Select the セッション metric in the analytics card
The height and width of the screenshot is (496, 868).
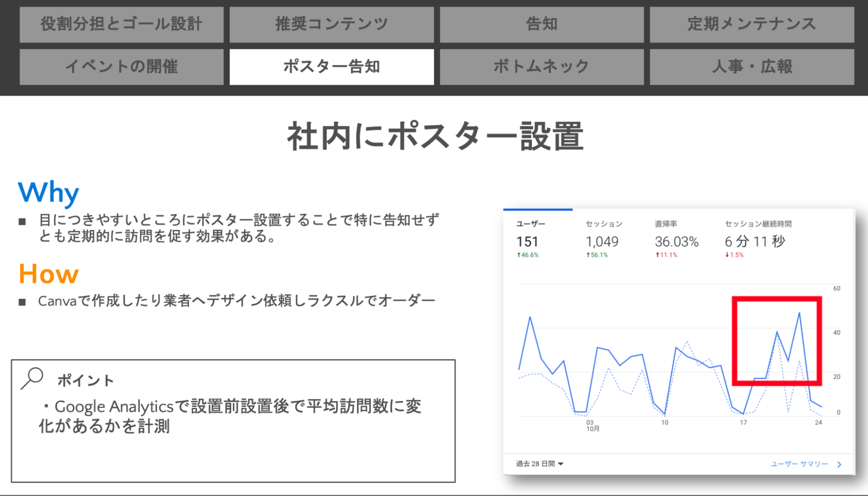pyautogui.click(x=604, y=223)
